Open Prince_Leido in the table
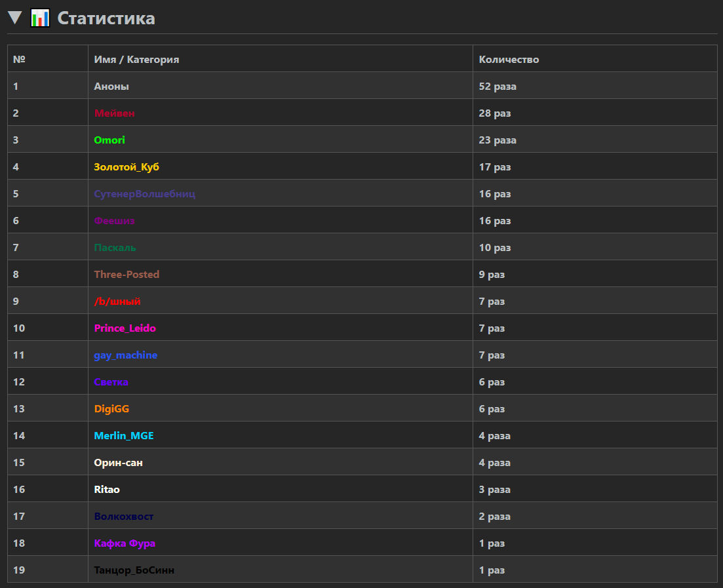 coord(125,328)
